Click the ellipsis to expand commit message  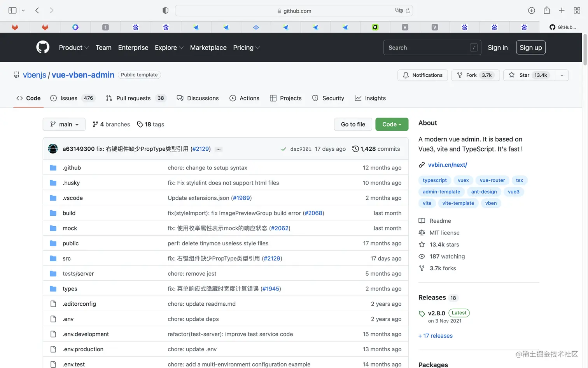pyautogui.click(x=219, y=149)
